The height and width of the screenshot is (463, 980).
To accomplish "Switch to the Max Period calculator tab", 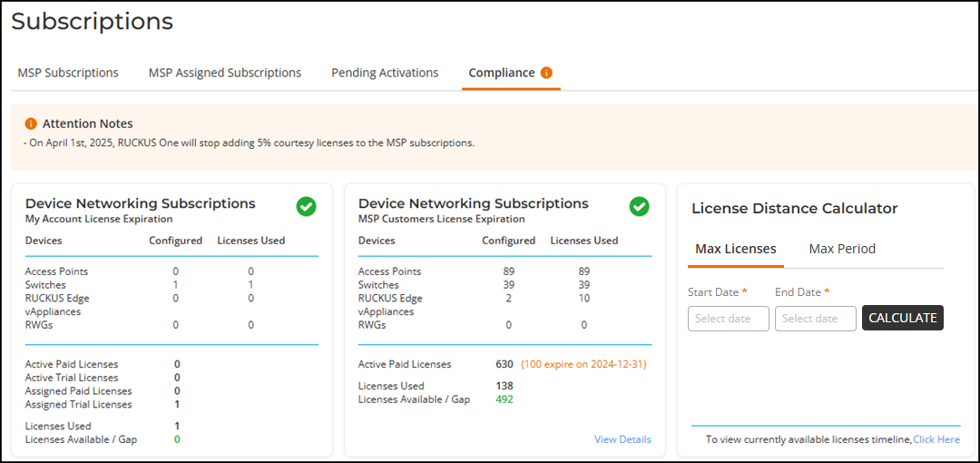I will pyautogui.click(x=841, y=249).
